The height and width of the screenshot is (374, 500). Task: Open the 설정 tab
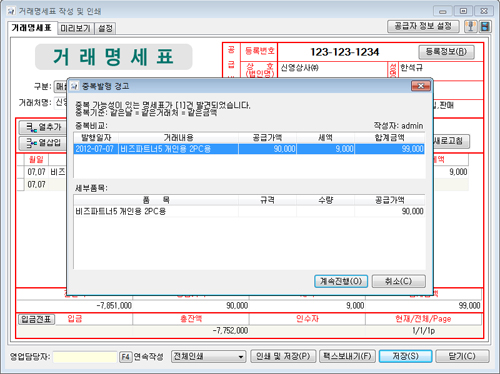point(105,29)
